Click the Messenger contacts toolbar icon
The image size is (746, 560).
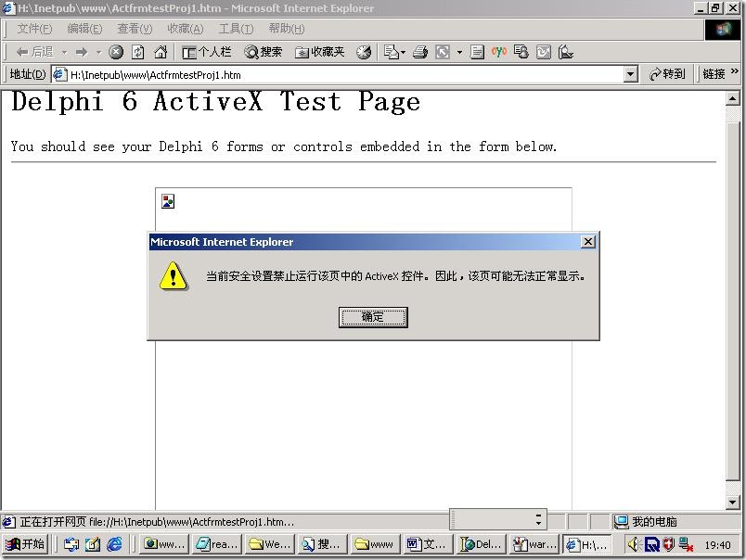[521, 52]
